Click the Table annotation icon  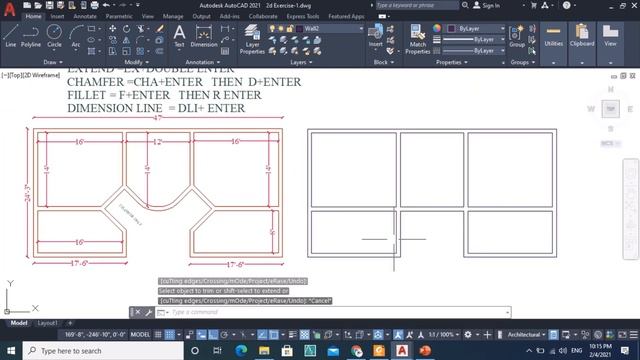pyautogui.click(x=225, y=51)
